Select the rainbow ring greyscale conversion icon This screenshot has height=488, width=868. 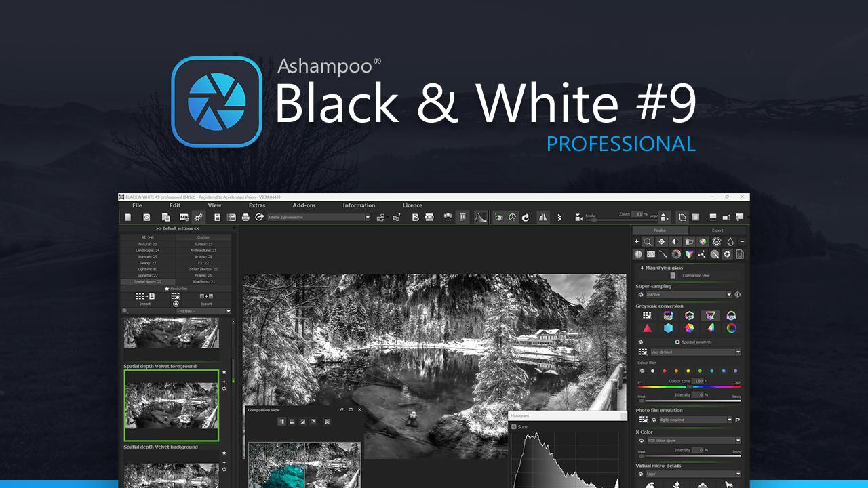point(731,328)
